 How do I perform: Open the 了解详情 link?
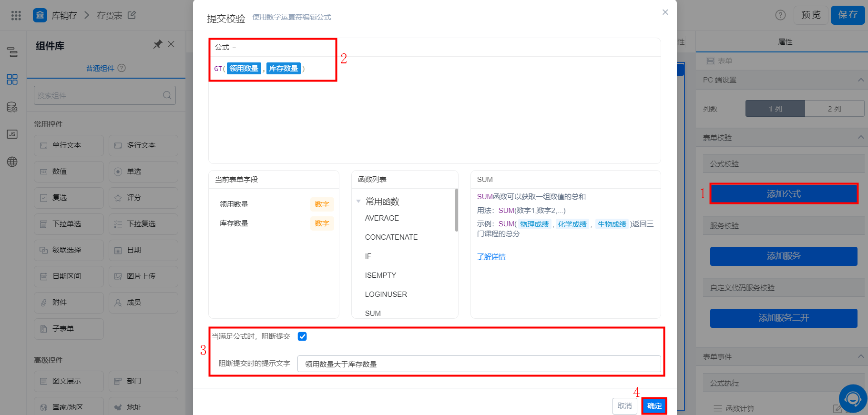[491, 256]
